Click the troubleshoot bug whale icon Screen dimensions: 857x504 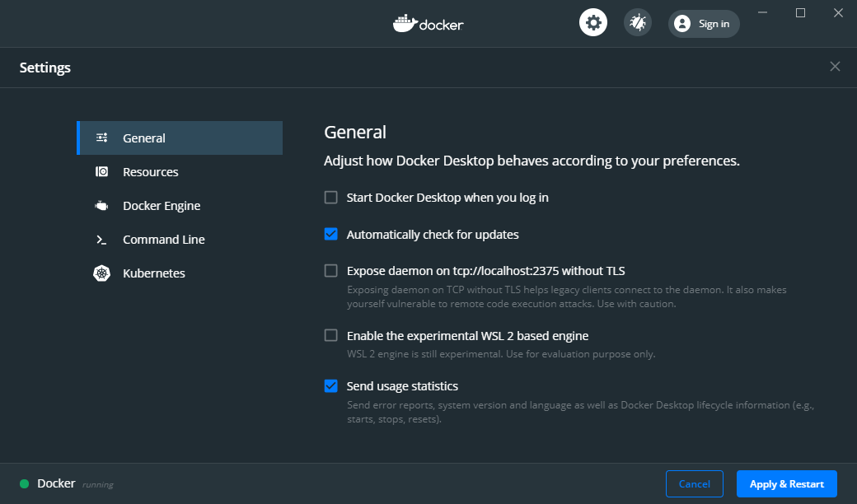pyautogui.click(x=636, y=22)
